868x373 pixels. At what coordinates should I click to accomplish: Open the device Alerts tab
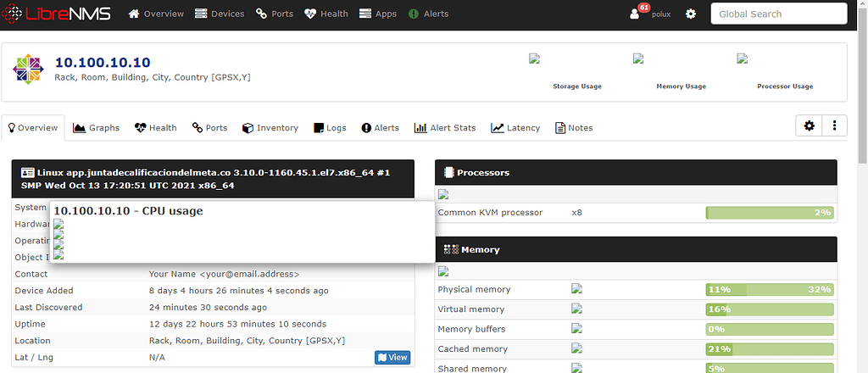click(381, 128)
